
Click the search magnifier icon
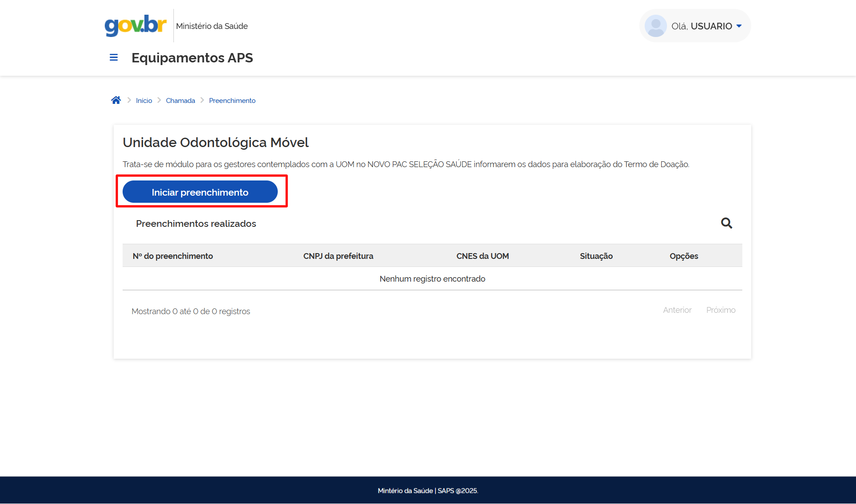coord(726,223)
